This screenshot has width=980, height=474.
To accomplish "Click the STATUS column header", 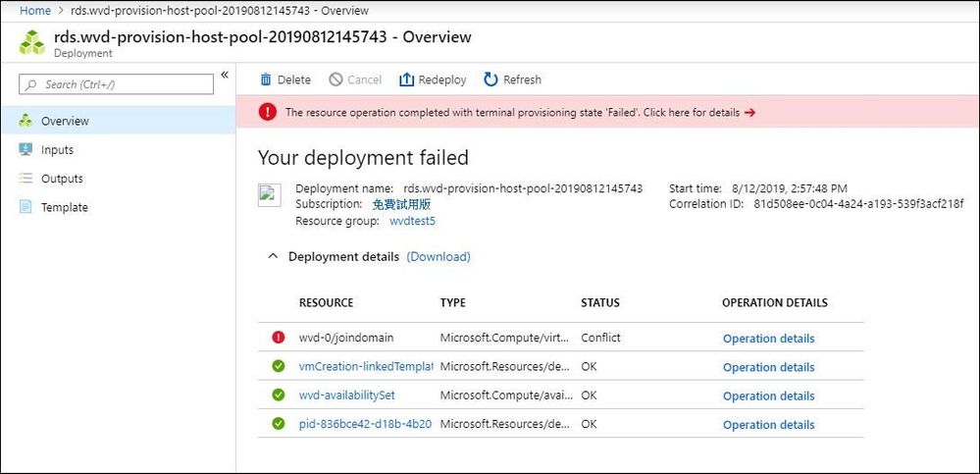I will 600,302.
